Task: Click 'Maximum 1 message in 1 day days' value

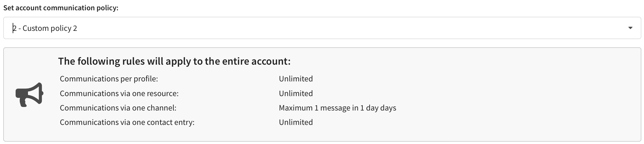Action: pyautogui.click(x=337, y=108)
